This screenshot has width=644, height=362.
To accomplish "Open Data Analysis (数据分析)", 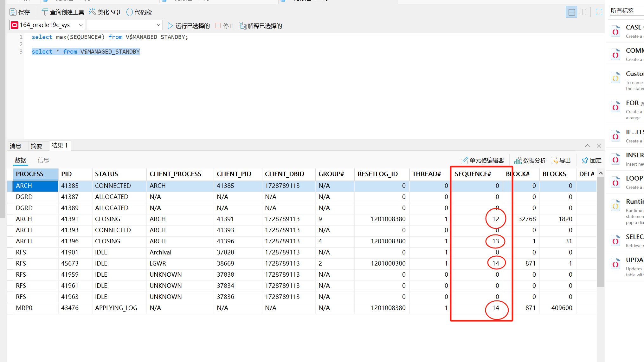I will pos(530,160).
